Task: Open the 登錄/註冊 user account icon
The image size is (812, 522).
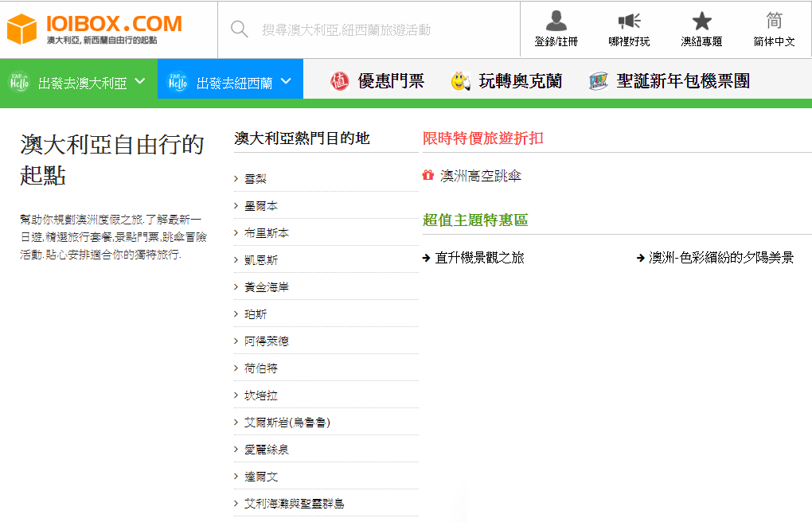Action: pos(556,21)
